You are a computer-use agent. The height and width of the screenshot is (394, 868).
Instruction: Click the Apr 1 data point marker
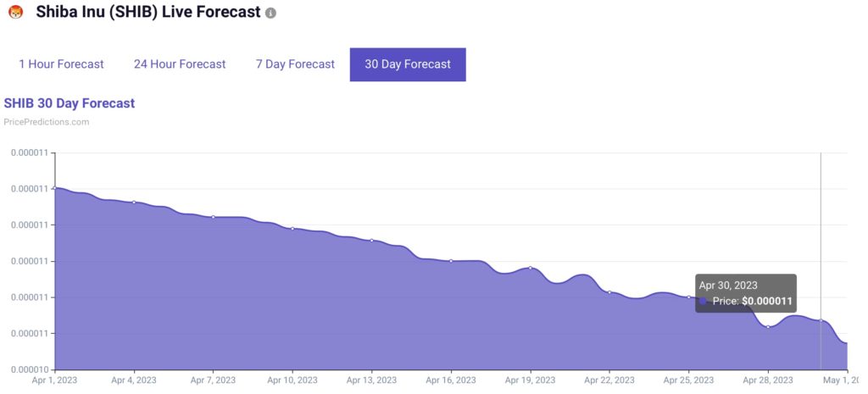(55, 187)
